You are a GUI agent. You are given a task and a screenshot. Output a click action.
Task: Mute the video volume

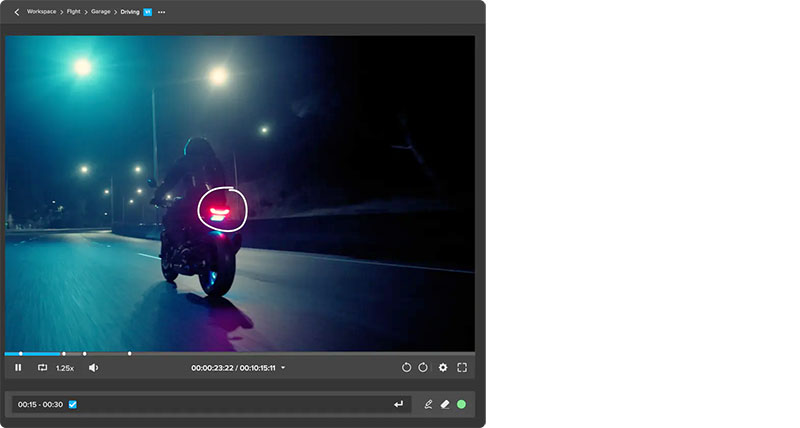[x=93, y=368]
